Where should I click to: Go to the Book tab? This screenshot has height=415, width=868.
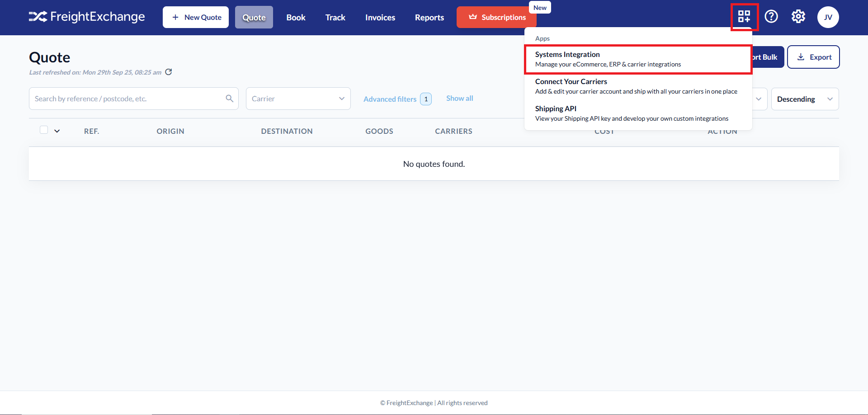pyautogui.click(x=296, y=17)
